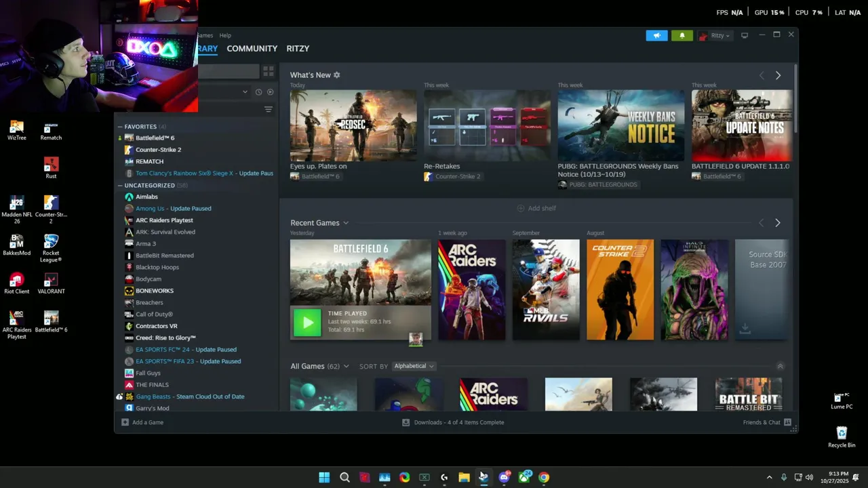Viewport: 868px width, 488px height.
Task: Click the Downloads status icon
Action: (406, 422)
